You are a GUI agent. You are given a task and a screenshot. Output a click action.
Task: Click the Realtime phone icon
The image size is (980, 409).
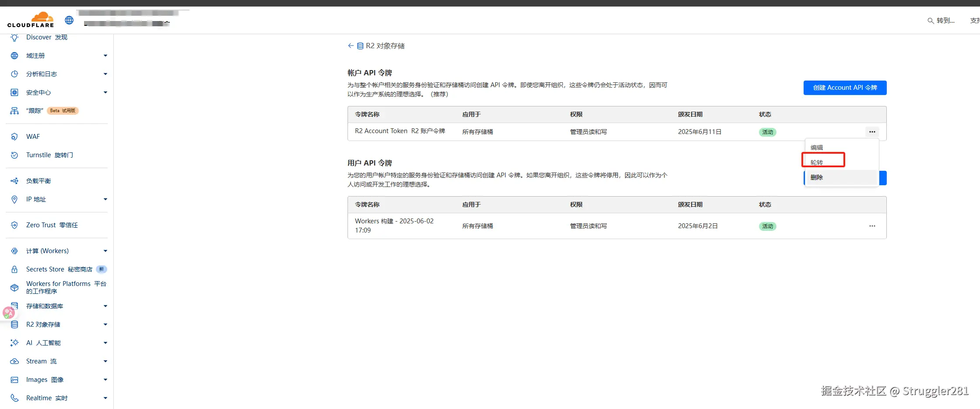14,398
